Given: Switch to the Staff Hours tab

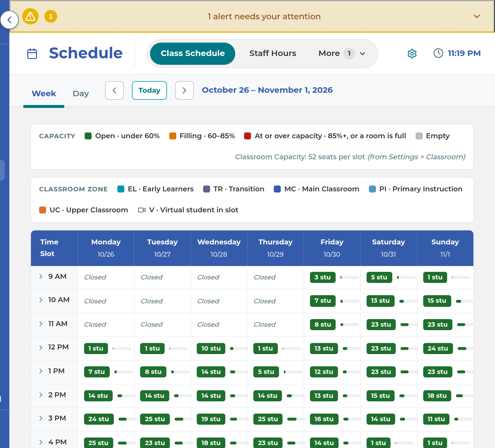Looking at the screenshot, I should [273, 53].
